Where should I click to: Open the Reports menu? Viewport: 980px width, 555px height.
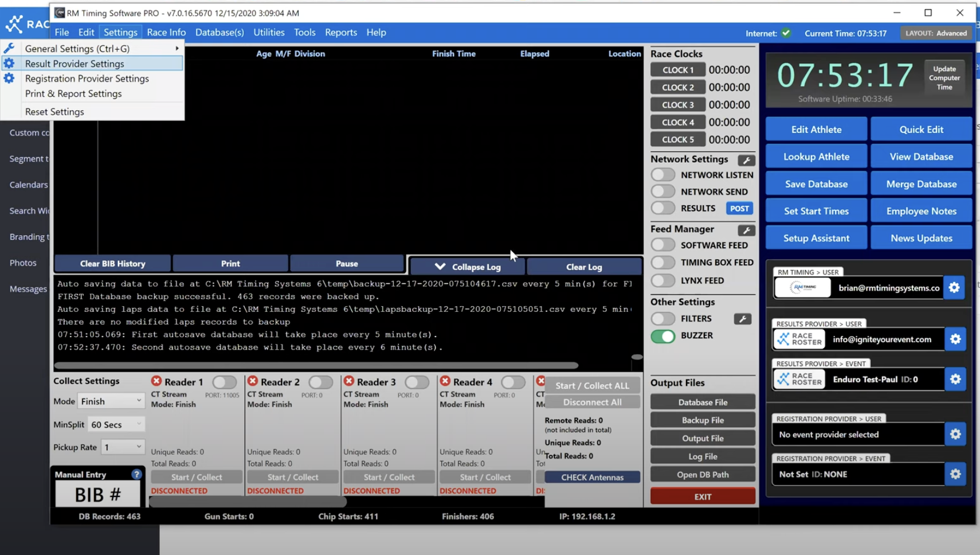[x=340, y=33]
